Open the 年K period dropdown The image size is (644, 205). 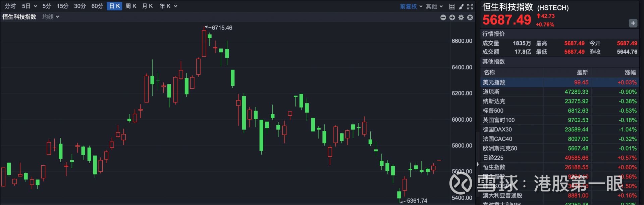(x=168, y=6)
